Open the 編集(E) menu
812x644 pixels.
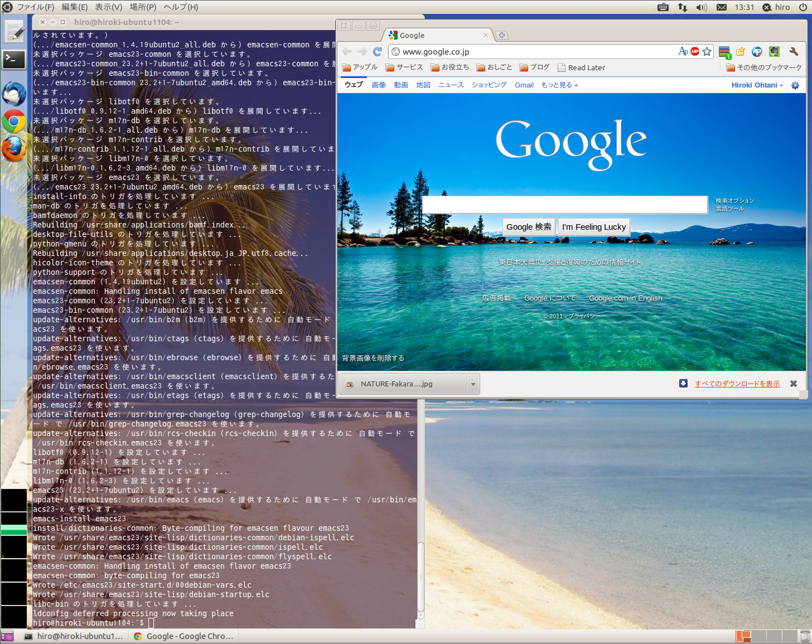click(x=74, y=7)
